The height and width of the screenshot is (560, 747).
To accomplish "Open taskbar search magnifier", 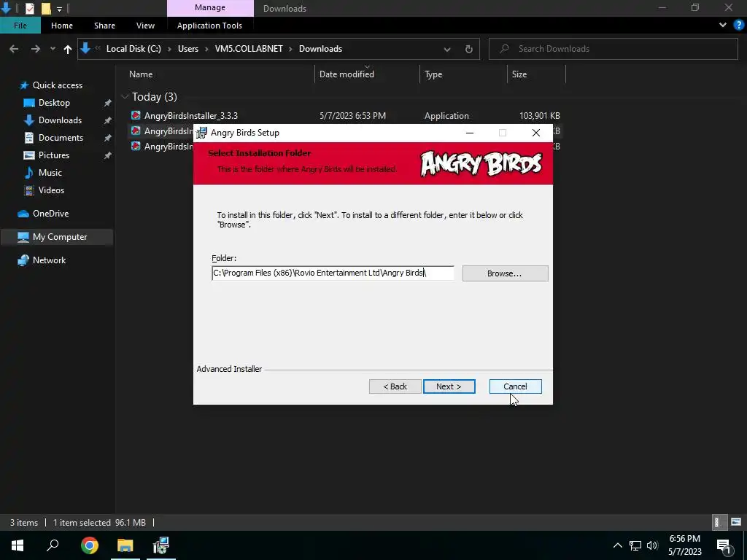I will click(x=53, y=545).
